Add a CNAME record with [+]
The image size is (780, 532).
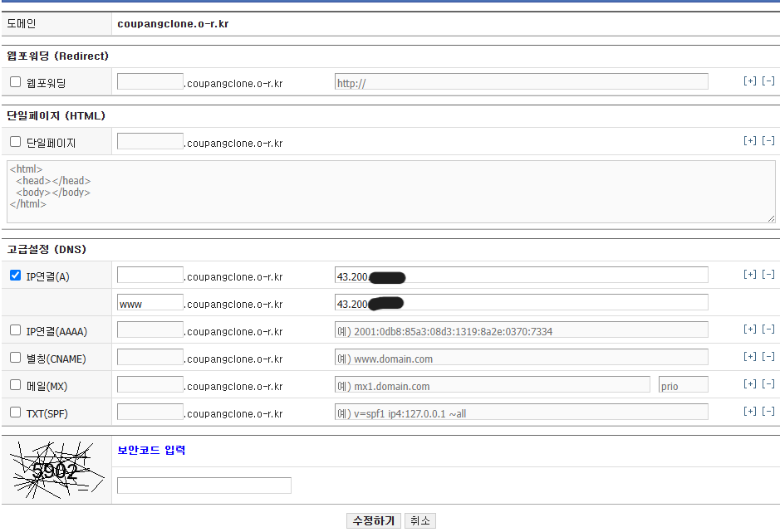click(x=749, y=356)
